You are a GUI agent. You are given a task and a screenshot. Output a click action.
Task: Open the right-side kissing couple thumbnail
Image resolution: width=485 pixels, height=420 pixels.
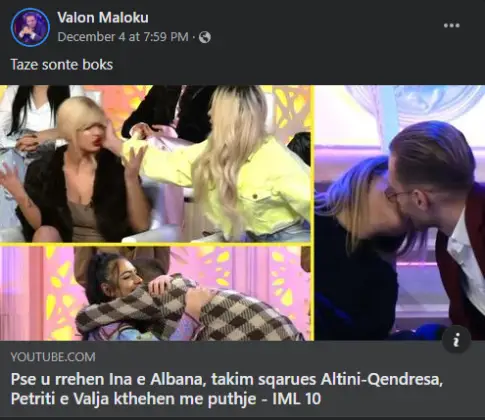pos(399,213)
